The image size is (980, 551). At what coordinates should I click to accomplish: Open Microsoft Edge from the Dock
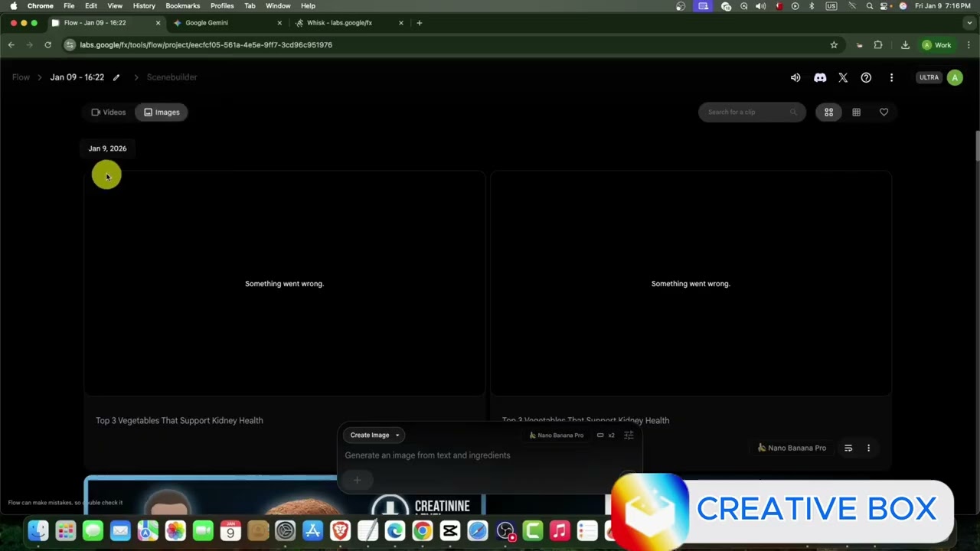click(395, 530)
